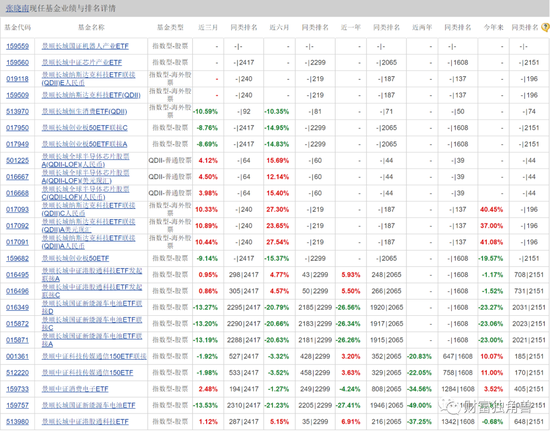550x431 pixels.
Task: Click the help question mark icon
Action: point(545,27)
